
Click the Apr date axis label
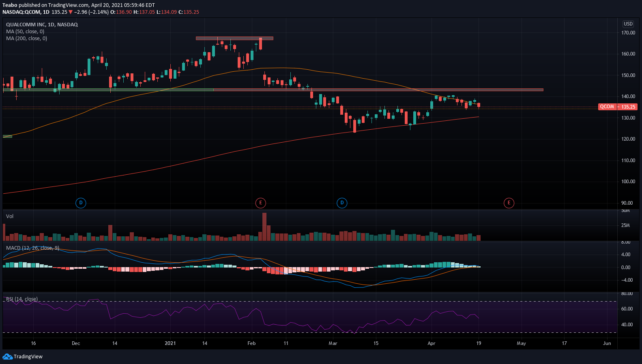[x=432, y=343]
